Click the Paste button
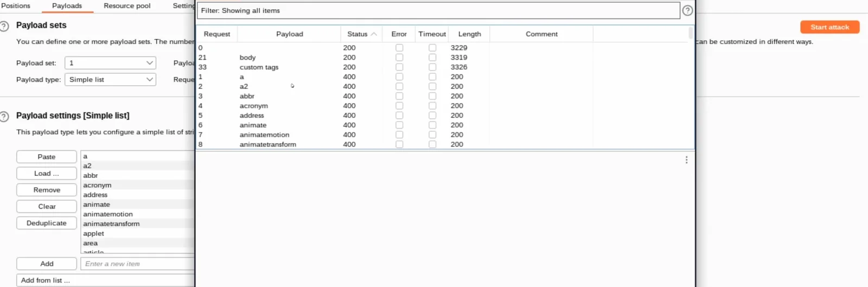868x287 pixels. pyautogui.click(x=47, y=157)
